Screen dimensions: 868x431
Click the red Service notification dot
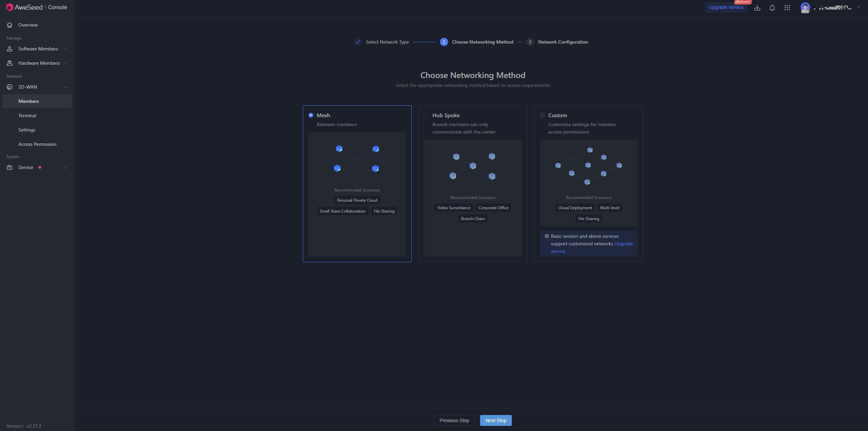(x=40, y=167)
